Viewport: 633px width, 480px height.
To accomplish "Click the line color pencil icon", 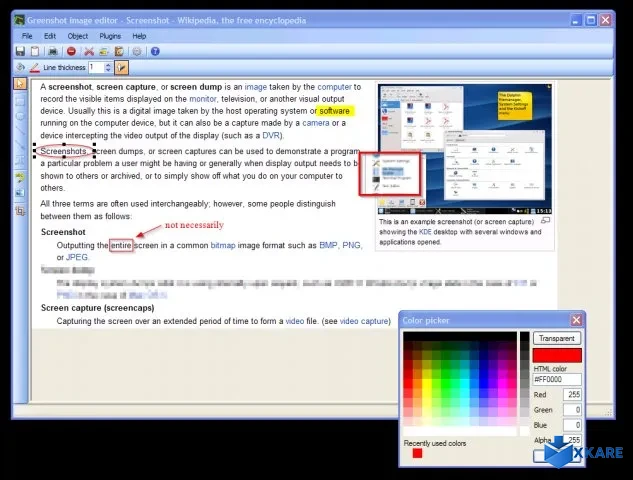I will point(35,68).
